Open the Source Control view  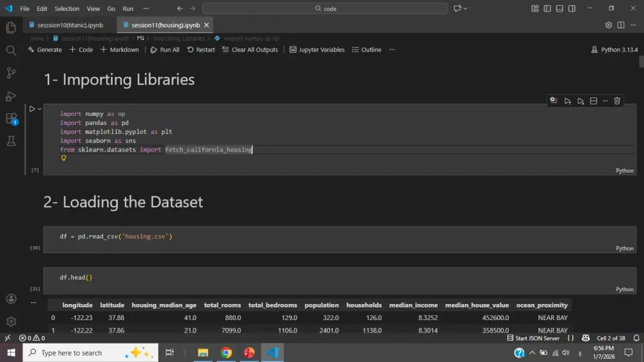click(11, 73)
